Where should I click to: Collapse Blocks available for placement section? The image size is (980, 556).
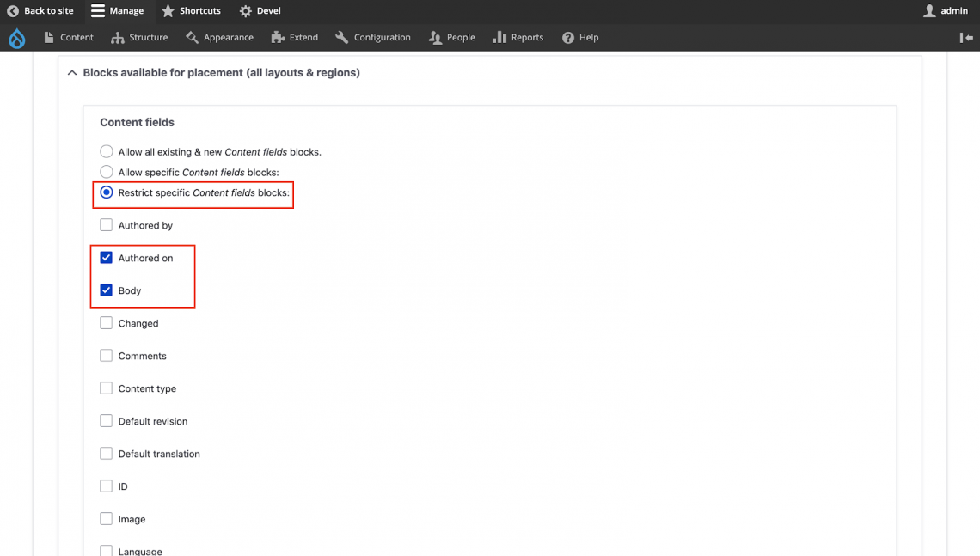(x=72, y=73)
